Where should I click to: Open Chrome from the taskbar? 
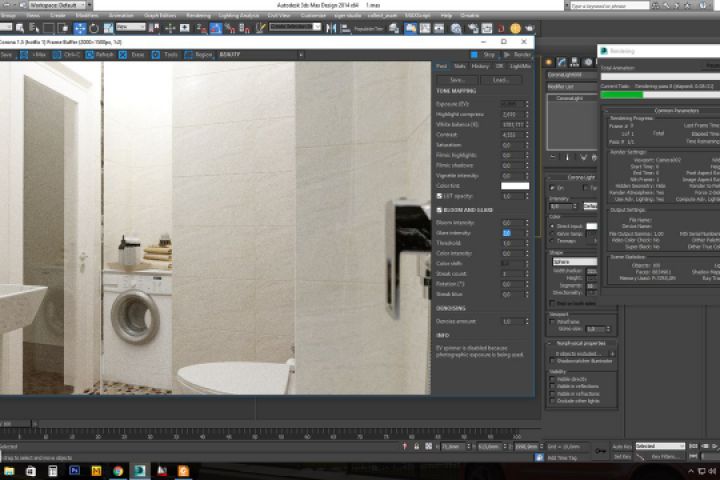pos(118,471)
